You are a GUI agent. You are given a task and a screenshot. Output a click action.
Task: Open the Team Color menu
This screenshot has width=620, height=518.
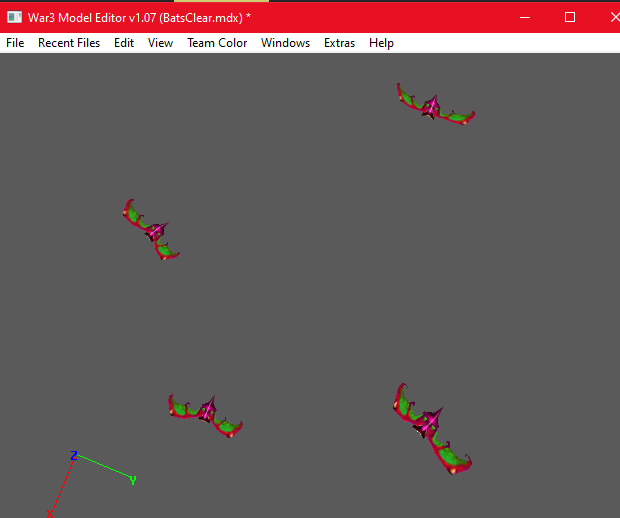(x=217, y=43)
